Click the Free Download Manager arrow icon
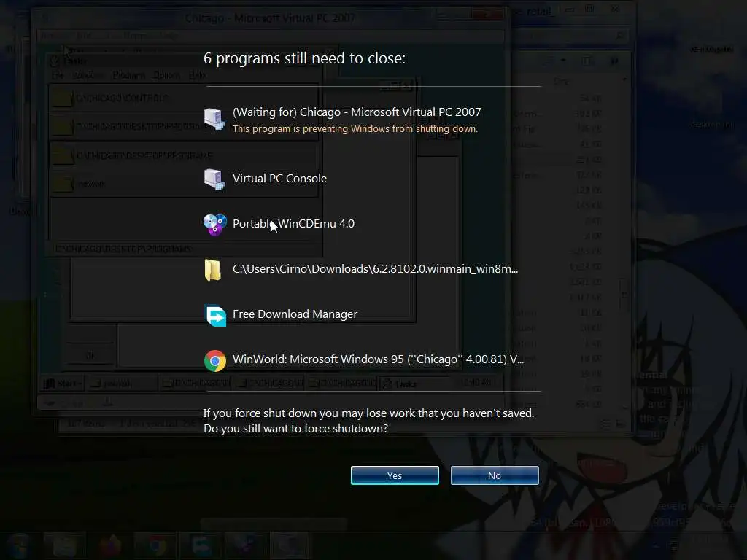The image size is (747, 560). click(215, 315)
